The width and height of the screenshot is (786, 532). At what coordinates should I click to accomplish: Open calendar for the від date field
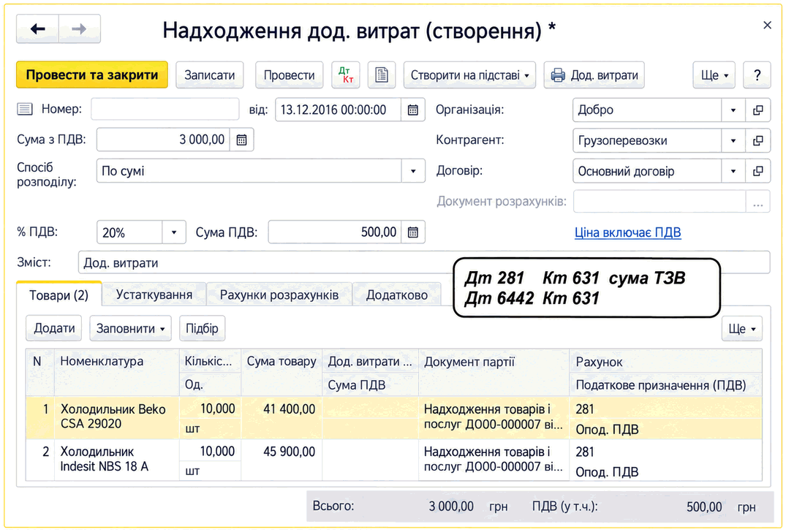click(x=412, y=110)
